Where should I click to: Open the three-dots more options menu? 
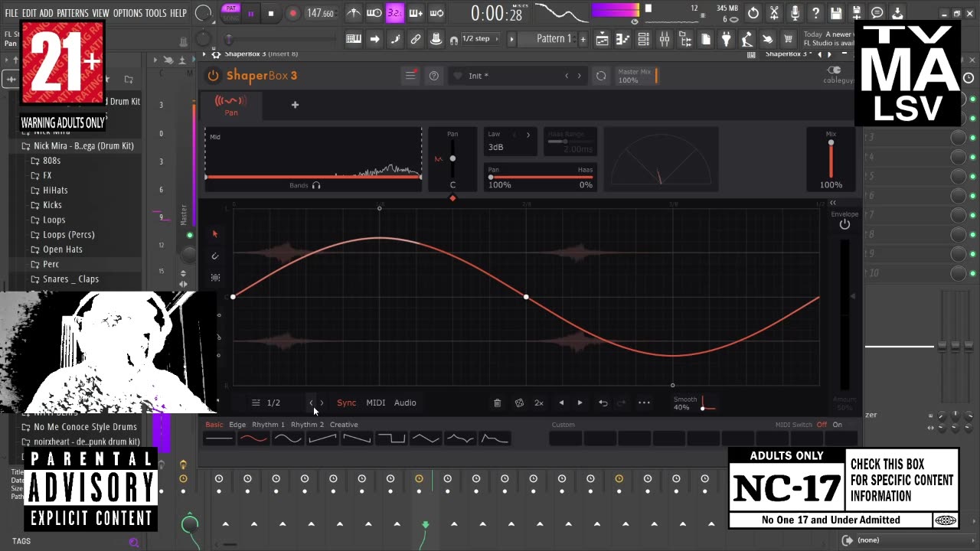[x=644, y=403]
